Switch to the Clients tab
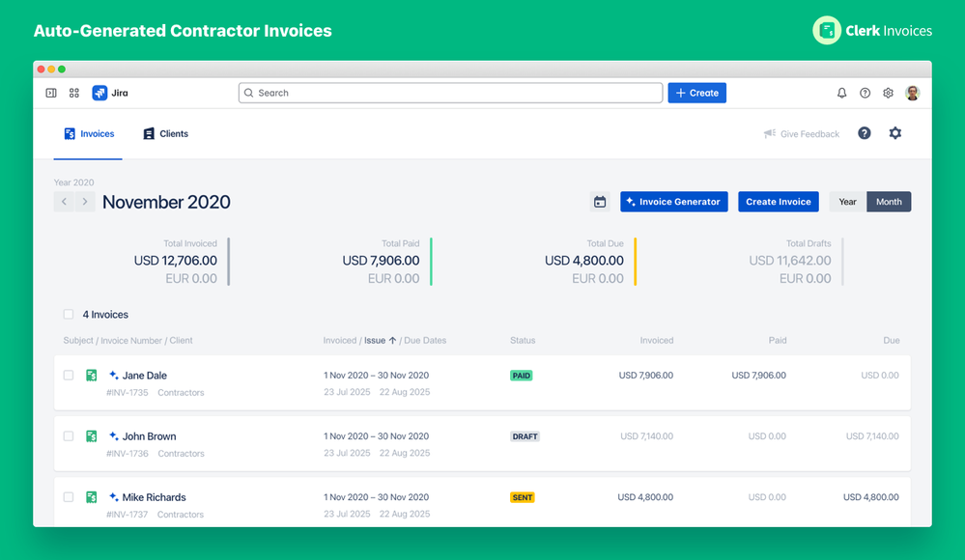 tap(165, 133)
